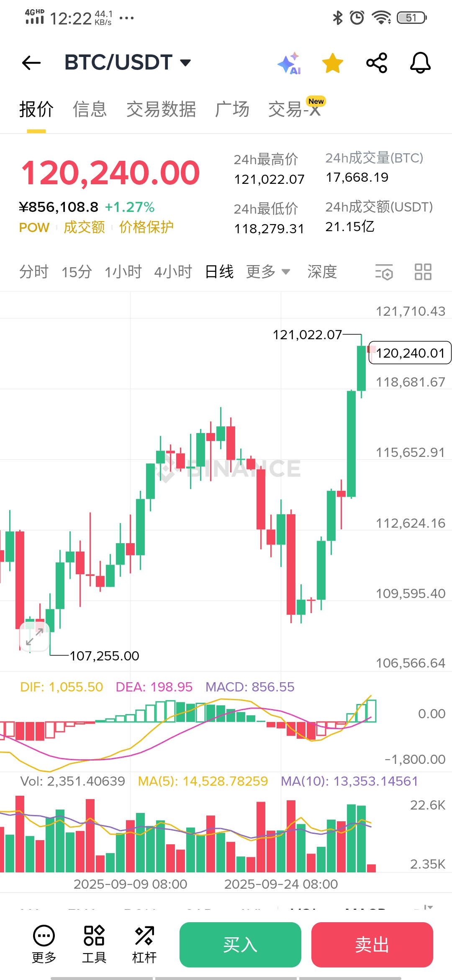The width and height of the screenshot is (452, 980).
Task: Tap the grid layout icon
Action: (423, 272)
